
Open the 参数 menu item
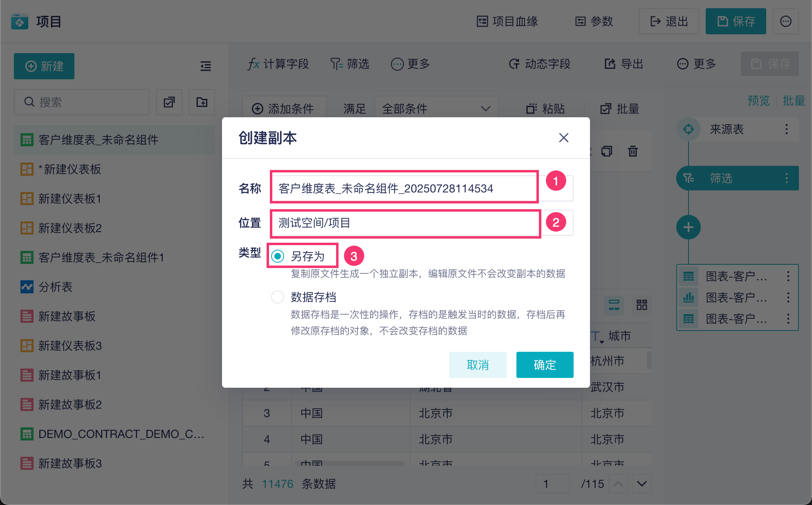click(x=594, y=21)
